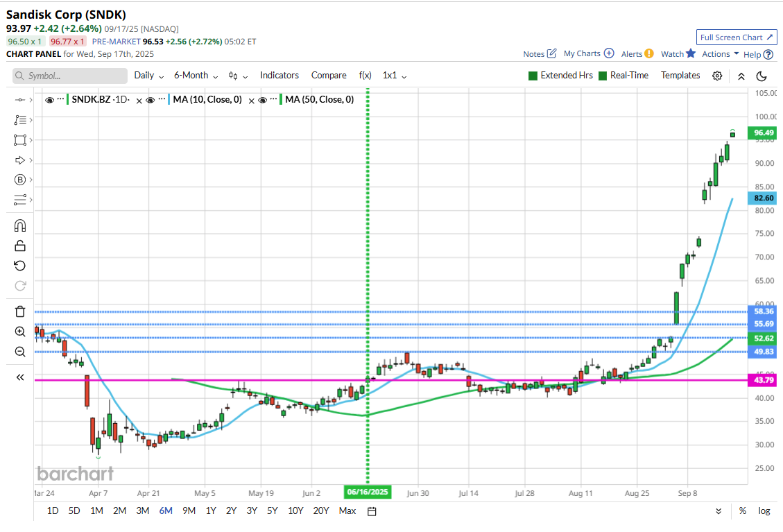The height and width of the screenshot is (532, 783).
Task: Click the Symbol search field
Action: (69, 75)
